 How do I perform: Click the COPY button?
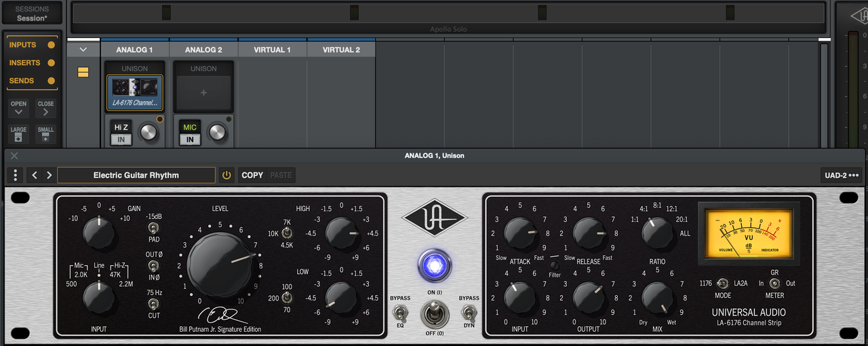(252, 175)
